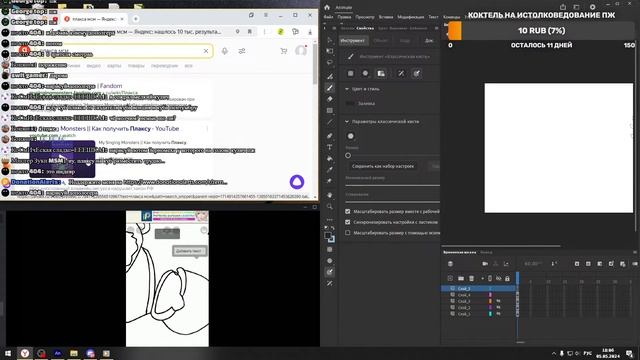Select the Rectangle tool
The height and width of the screenshot is (360, 640).
[x=330, y=111]
